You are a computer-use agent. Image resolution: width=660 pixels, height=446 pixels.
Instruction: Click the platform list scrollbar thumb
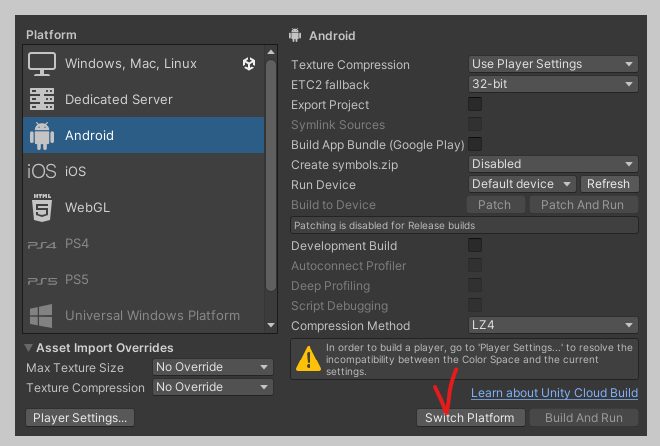coord(271,175)
